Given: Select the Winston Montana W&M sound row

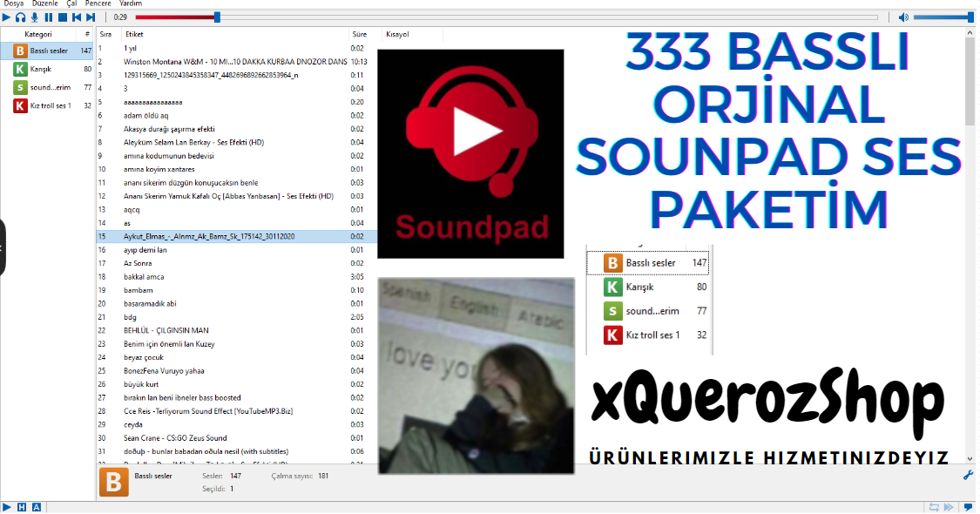Looking at the screenshot, I should pyautogui.click(x=237, y=62).
